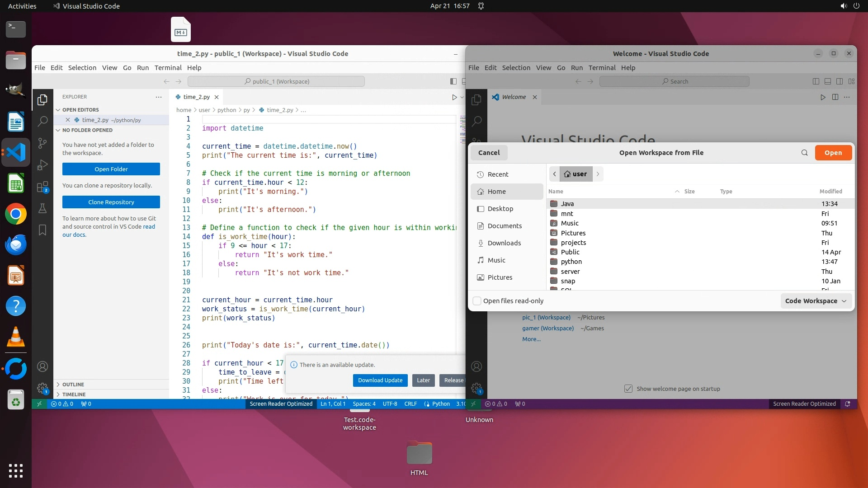Click the Run Python file play icon
The image size is (868, 488).
(454, 97)
